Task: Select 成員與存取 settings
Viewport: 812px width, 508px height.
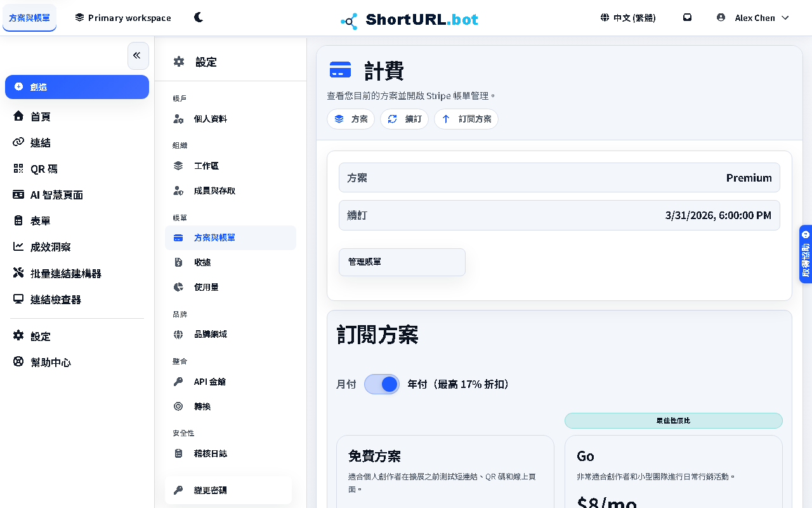Action: [230, 190]
